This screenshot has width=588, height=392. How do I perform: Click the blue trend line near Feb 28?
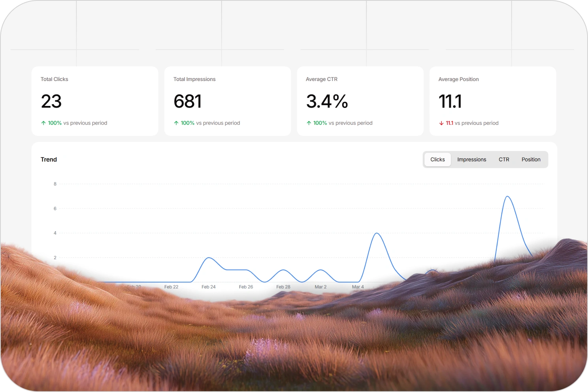point(283,271)
